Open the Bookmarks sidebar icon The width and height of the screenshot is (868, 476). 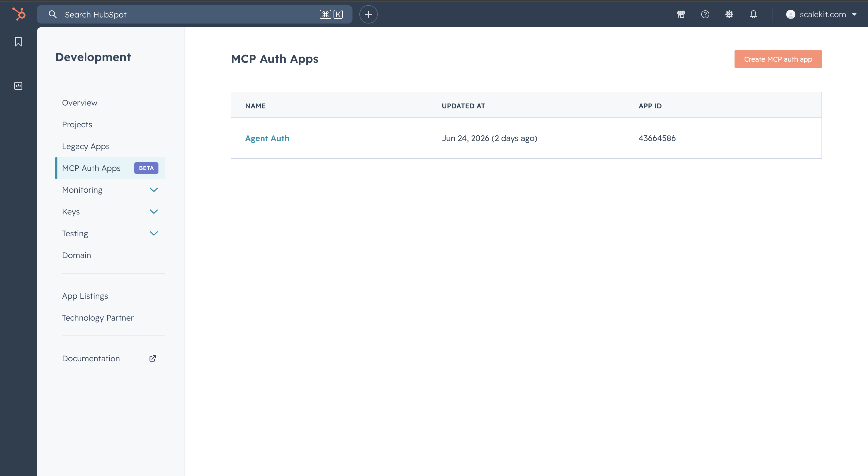[18, 42]
